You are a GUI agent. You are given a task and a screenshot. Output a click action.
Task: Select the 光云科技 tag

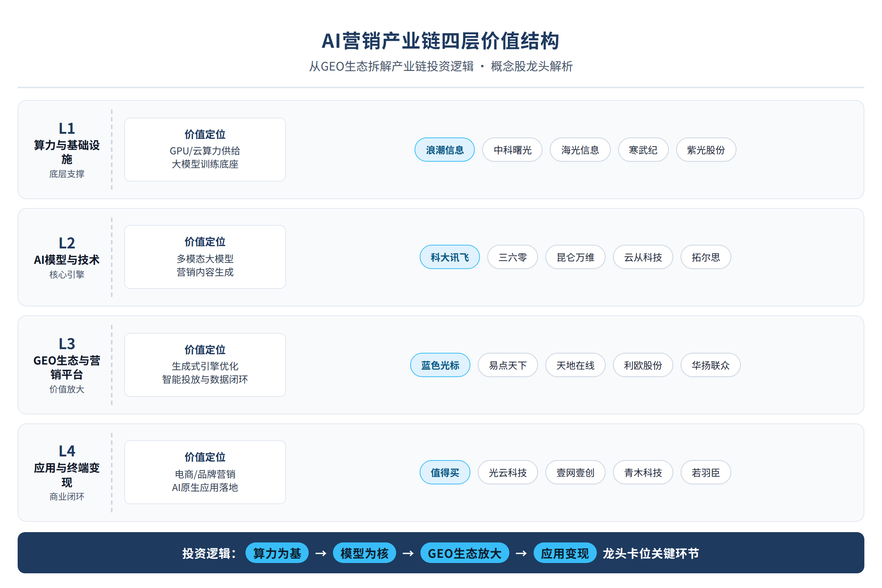click(x=508, y=472)
